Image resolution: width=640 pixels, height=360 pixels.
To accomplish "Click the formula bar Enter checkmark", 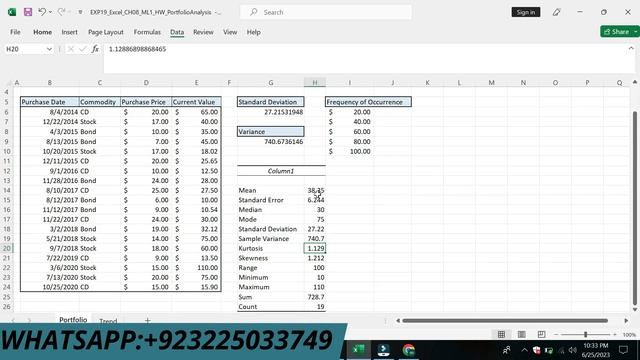I will coord(82,49).
